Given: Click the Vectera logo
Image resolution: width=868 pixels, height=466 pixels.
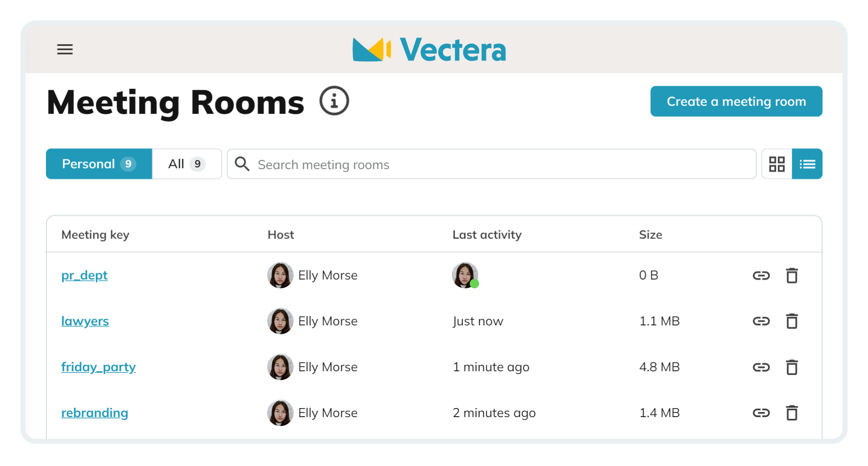Looking at the screenshot, I should point(429,50).
